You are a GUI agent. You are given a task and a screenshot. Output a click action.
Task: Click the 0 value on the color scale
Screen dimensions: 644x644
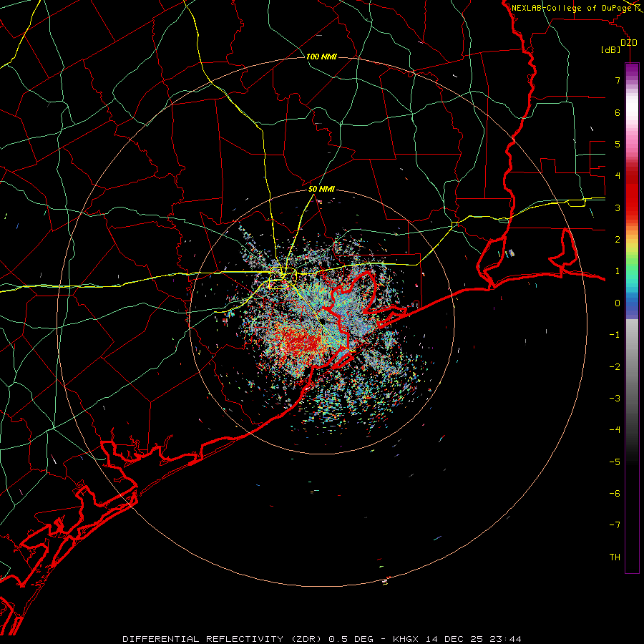tap(618, 303)
